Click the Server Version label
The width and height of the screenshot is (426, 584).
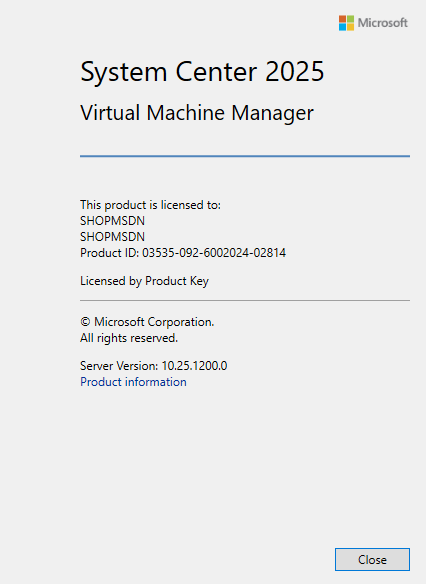119,366
